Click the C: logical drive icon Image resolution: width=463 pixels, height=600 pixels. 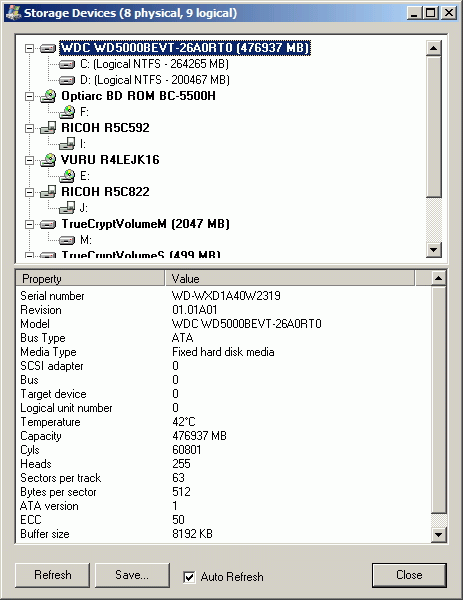(x=67, y=64)
